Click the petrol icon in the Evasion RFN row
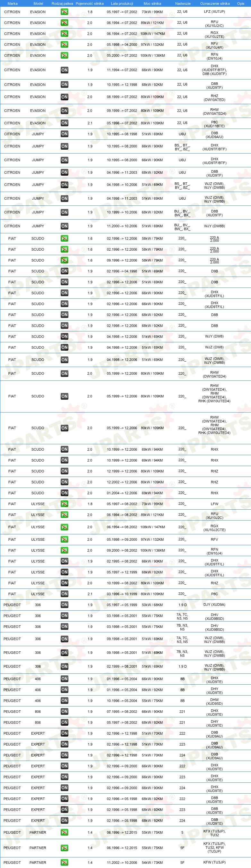 coord(65,55)
